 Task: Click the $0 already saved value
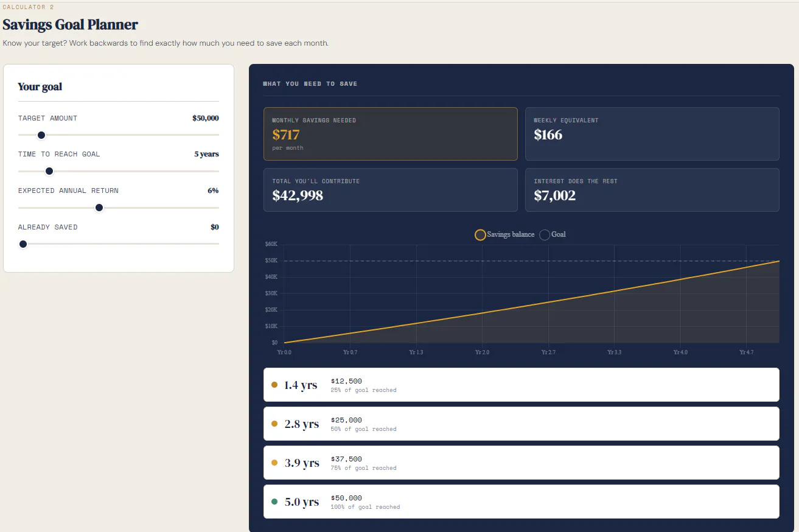point(215,227)
